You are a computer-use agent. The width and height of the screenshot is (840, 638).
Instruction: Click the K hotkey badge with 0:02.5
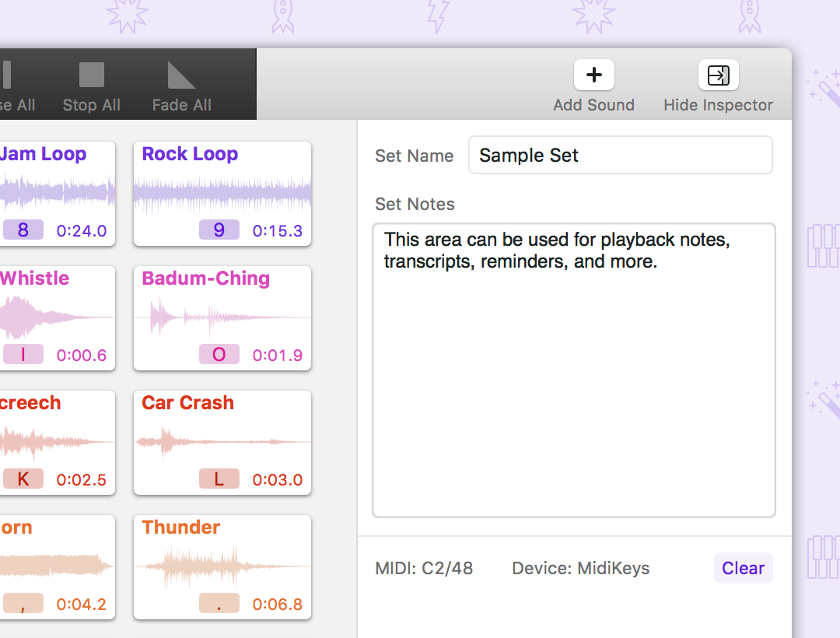point(23,479)
